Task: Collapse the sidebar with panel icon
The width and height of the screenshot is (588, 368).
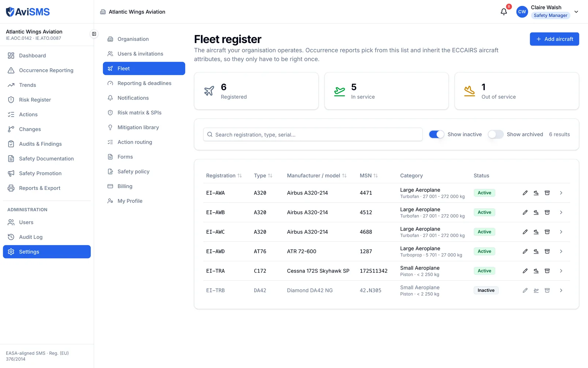Action: [x=94, y=34]
